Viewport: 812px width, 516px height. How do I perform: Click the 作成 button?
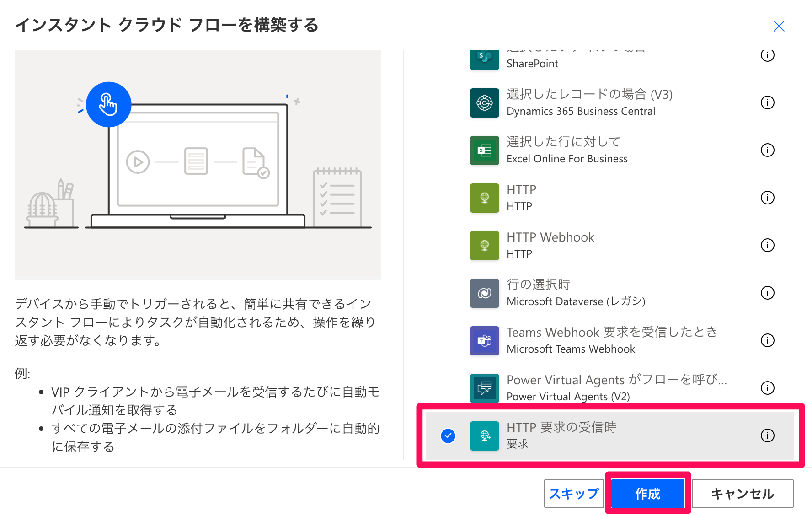pyautogui.click(x=648, y=494)
